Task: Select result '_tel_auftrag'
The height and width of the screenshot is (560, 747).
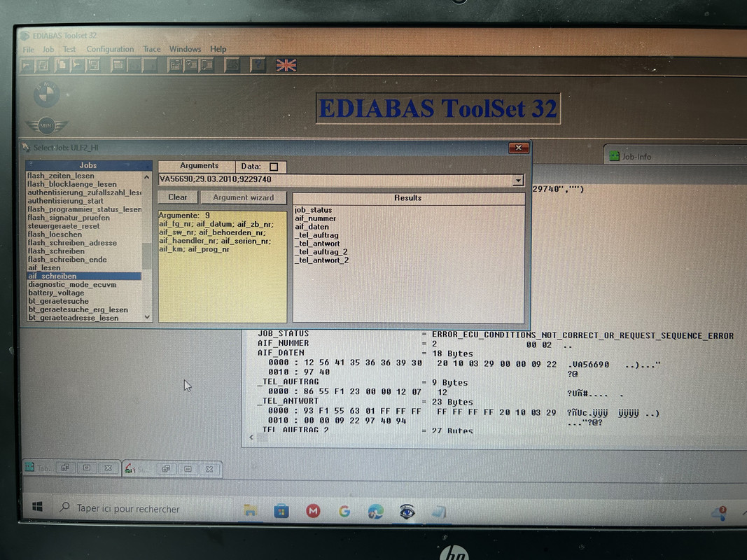Action: pos(317,235)
